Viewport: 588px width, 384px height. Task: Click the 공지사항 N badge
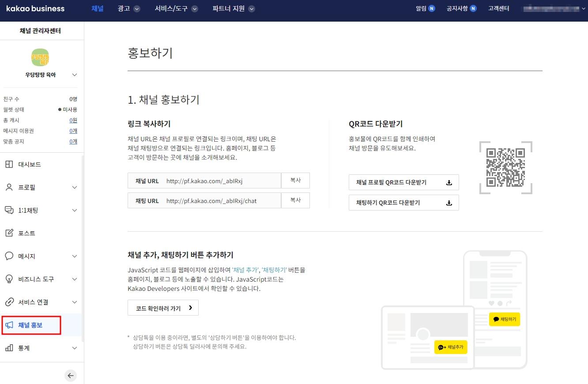(x=473, y=8)
